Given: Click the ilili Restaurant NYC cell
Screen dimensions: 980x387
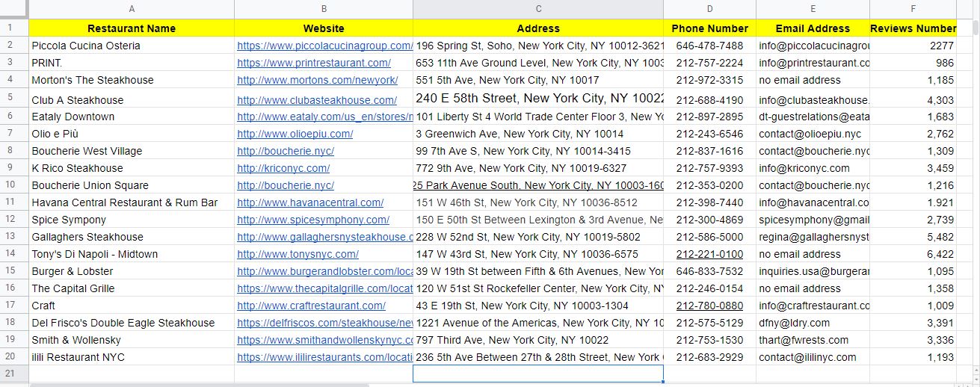Looking at the screenshot, I should [132, 357].
